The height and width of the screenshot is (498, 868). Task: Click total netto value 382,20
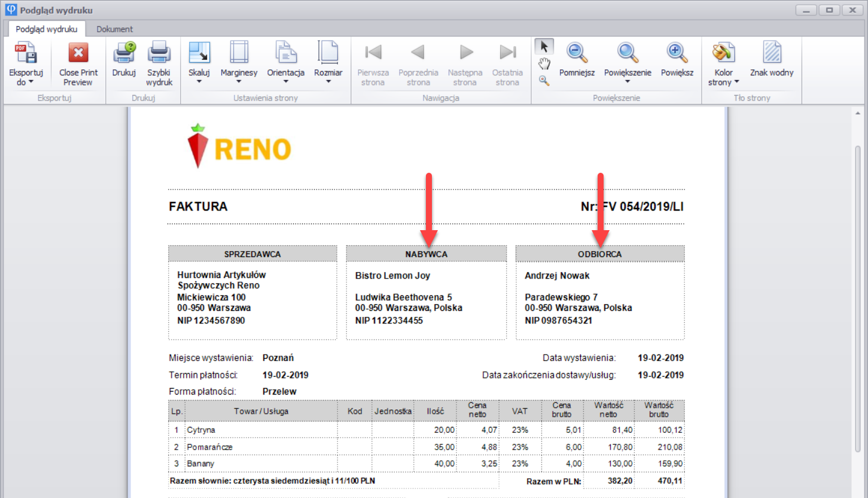pyautogui.click(x=619, y=481)
